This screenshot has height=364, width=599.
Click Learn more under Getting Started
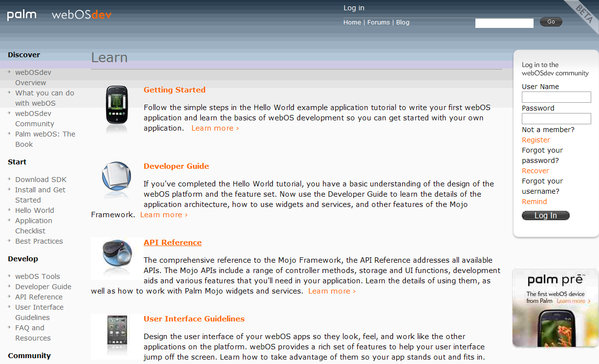(215, 129)
